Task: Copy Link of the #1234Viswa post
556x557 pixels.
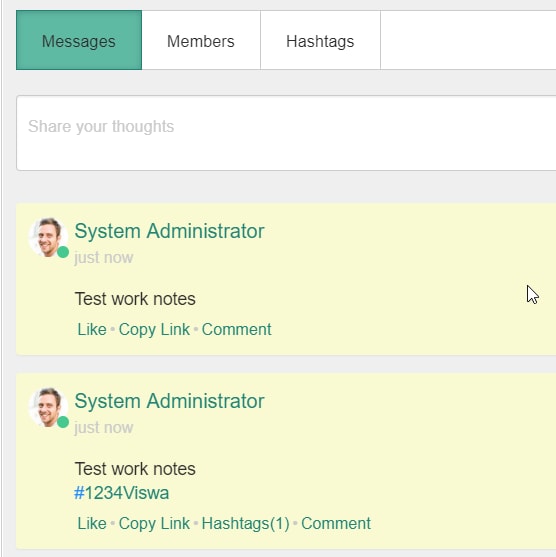Action: click(154, 523)
